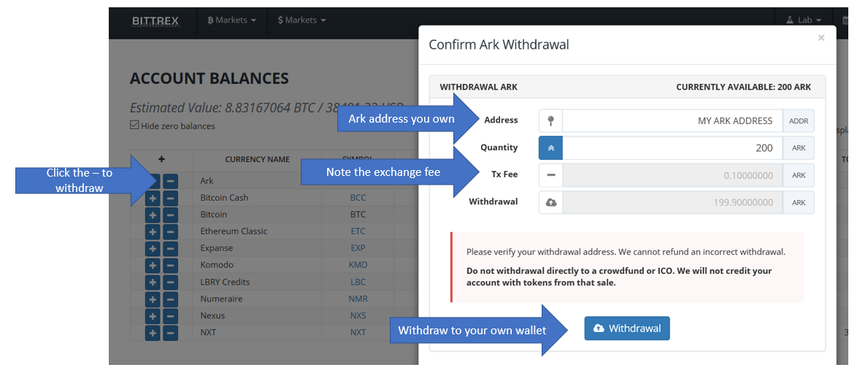Click the plus deposit button for LBRY Credits

(x=153, y=282)
